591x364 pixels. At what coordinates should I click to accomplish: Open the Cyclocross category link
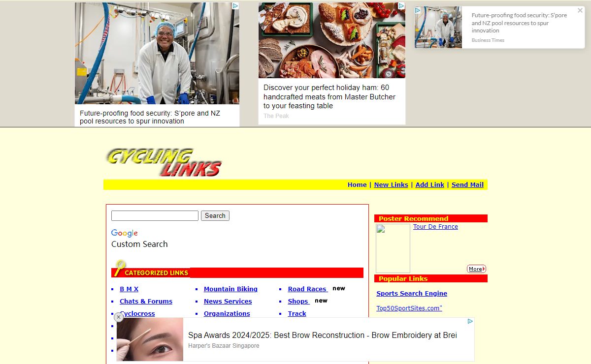coord(137,314)
